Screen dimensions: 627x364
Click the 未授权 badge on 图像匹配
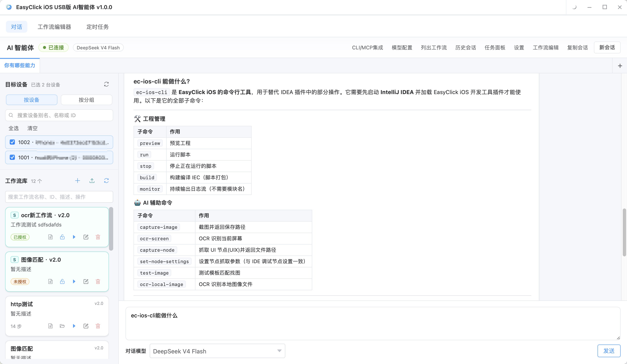(x=20, y=282)
